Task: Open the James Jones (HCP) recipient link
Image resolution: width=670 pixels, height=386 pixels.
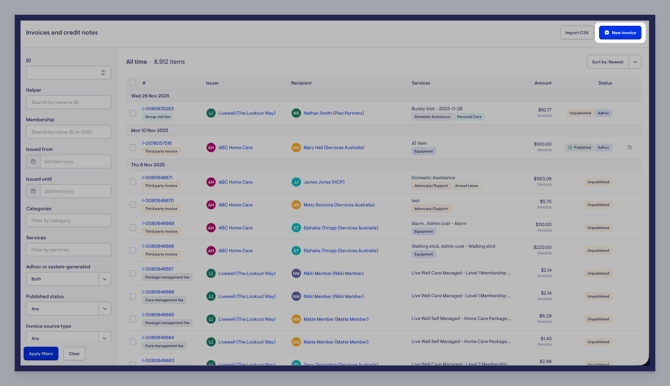Action: pos(324,182)
